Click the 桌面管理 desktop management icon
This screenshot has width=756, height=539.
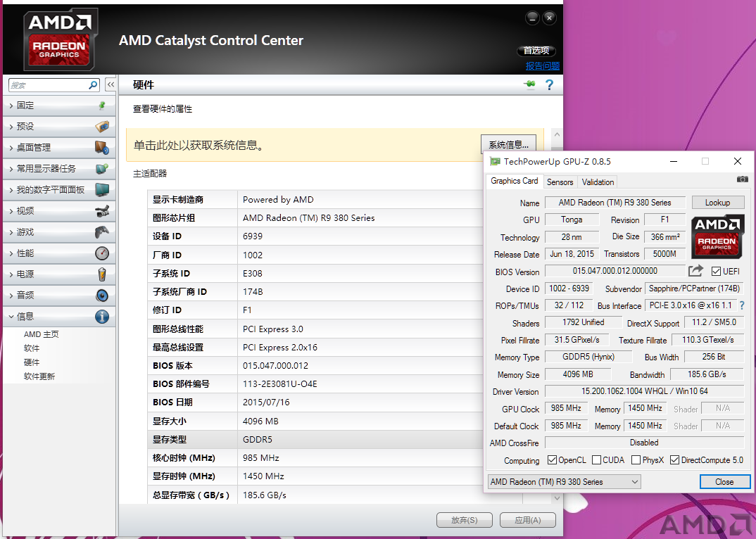(x=102, y=148)
